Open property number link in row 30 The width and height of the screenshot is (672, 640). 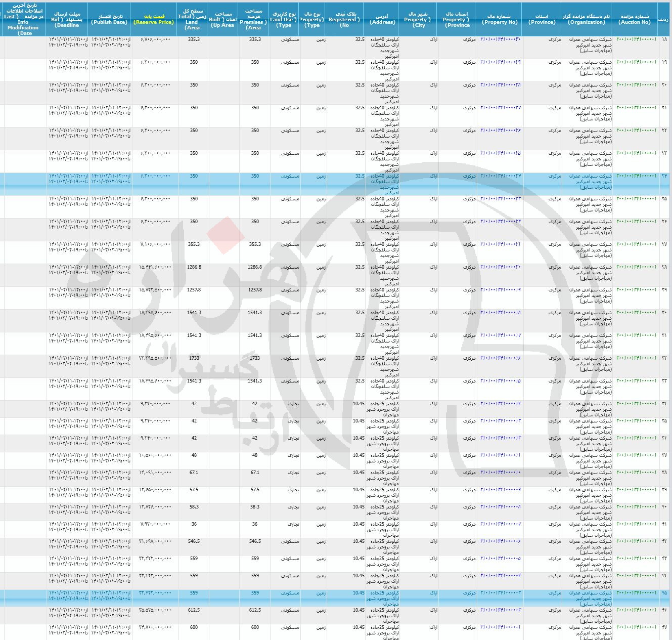pos(500,313)
